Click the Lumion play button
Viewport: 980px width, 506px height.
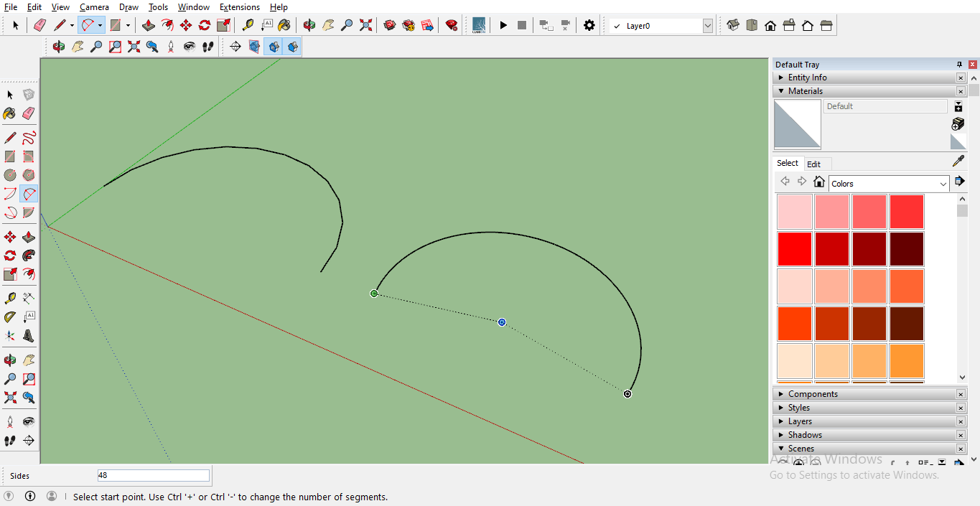[x=503, y=25]
